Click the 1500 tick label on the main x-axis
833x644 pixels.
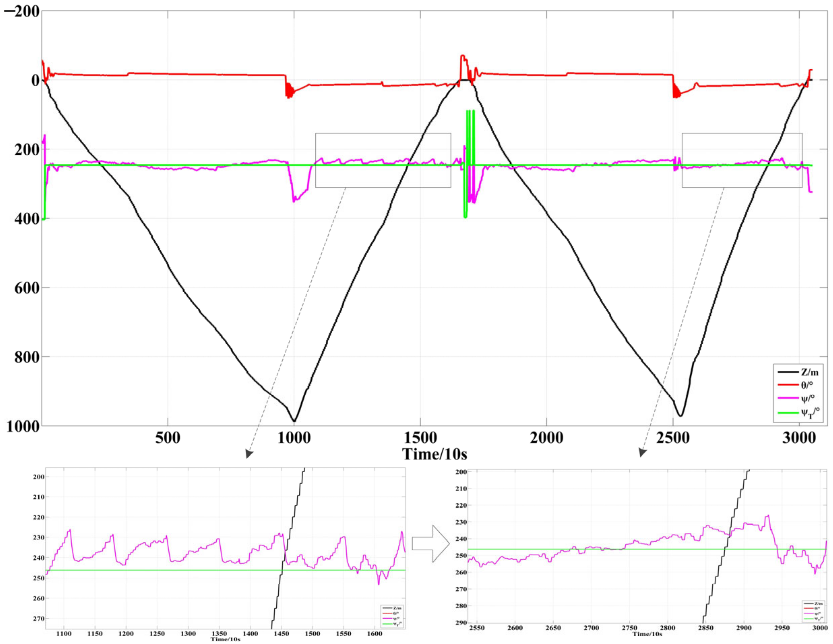[x=420, y=438]
